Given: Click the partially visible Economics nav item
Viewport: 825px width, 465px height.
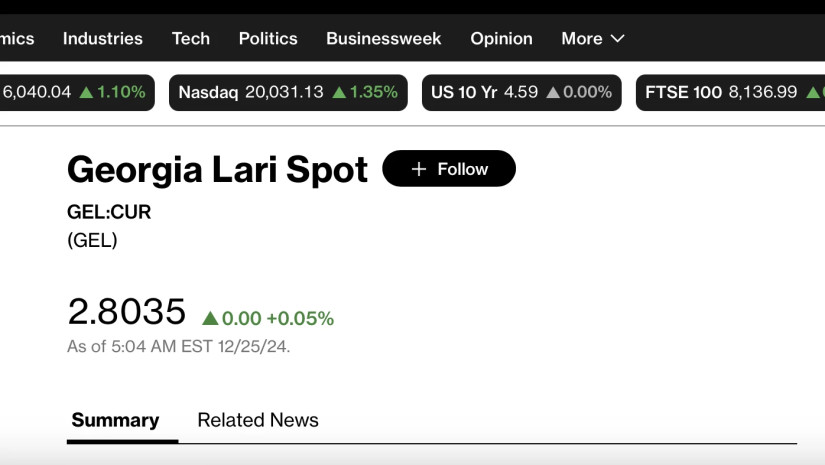Looking at the screenshot, I should [x=17, y=39].
